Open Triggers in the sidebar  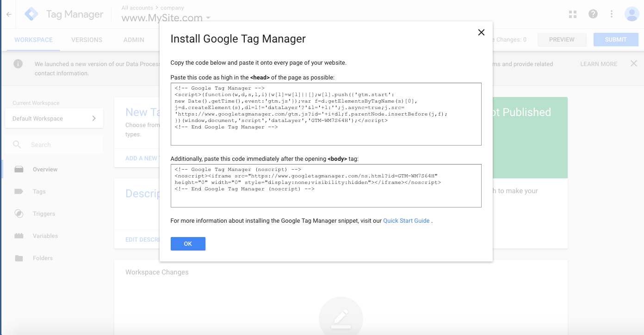[x=43, y=213]
